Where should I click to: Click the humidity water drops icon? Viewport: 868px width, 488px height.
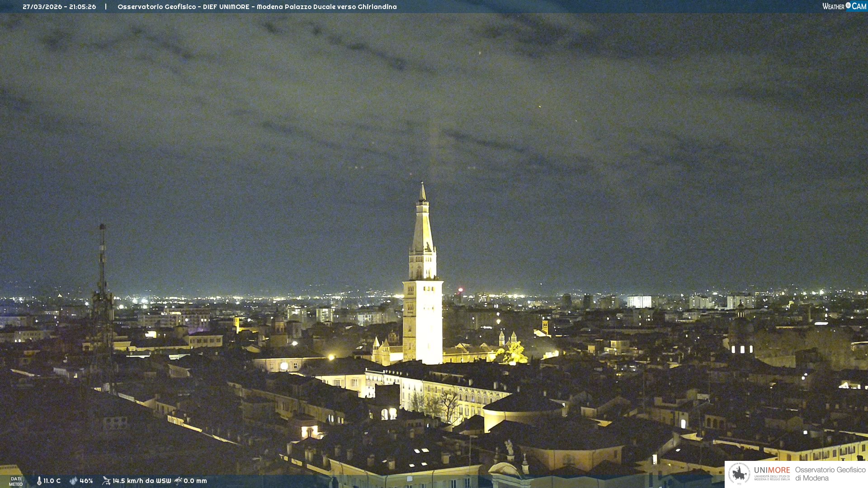pyautogui.click(x=73, y=481)
